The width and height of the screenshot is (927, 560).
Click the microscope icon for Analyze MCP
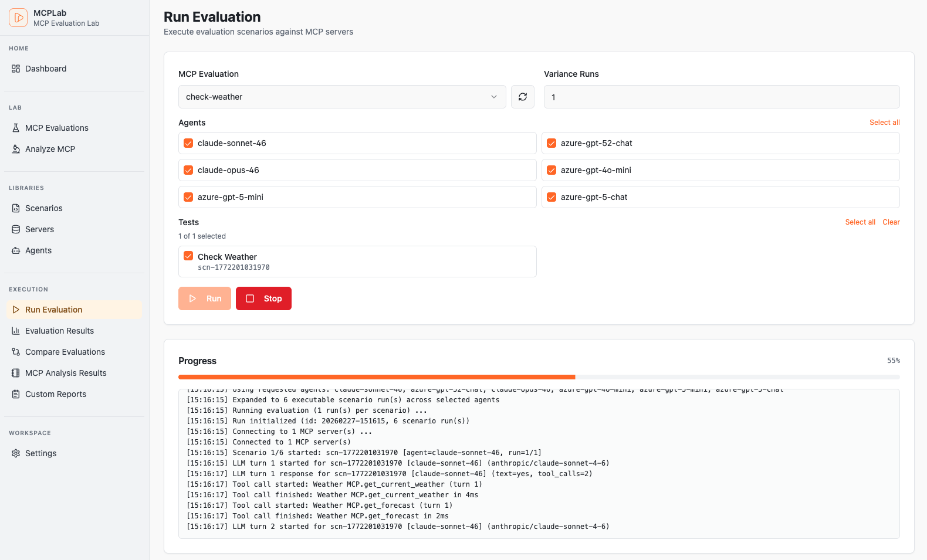pos(16,149)
